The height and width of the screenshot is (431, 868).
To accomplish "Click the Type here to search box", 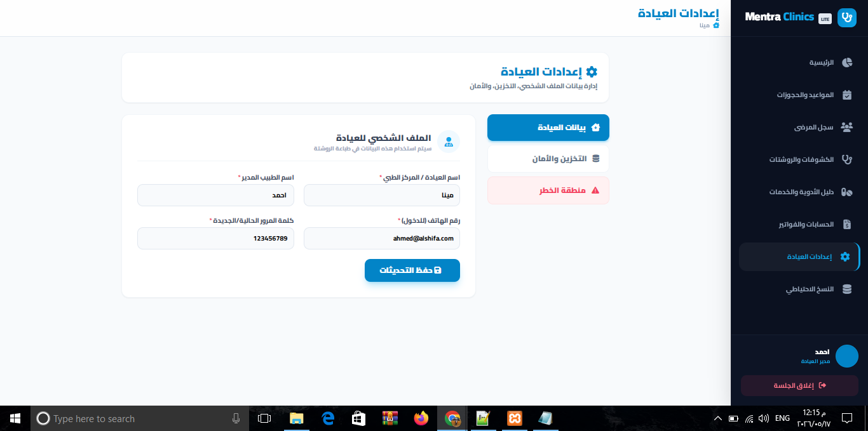I will tap(140, 418).
